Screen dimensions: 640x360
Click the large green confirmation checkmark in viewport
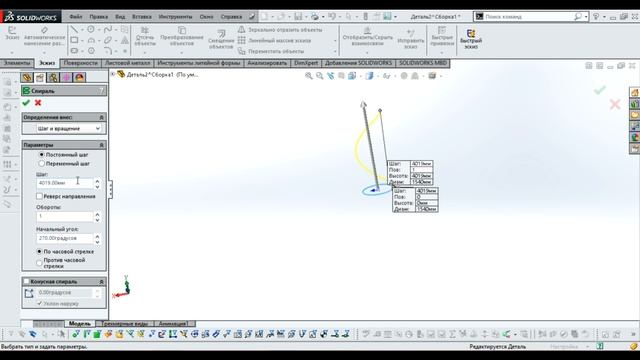(x=600, y=90)
